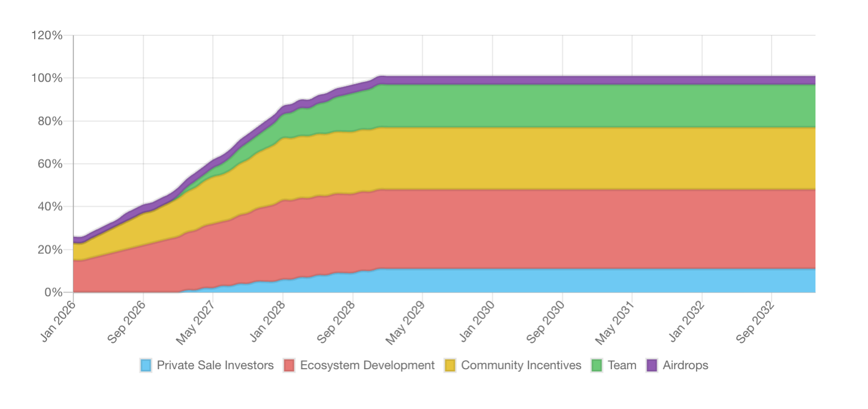Hide the Ecosystem Development series via legend text
868x409 pixels.
(367, 366)
